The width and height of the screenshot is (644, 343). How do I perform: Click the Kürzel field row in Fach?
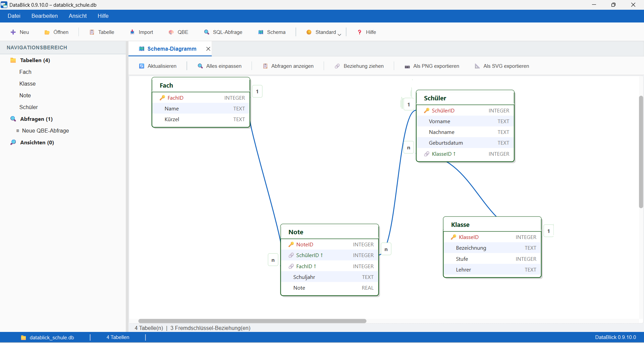201,119
